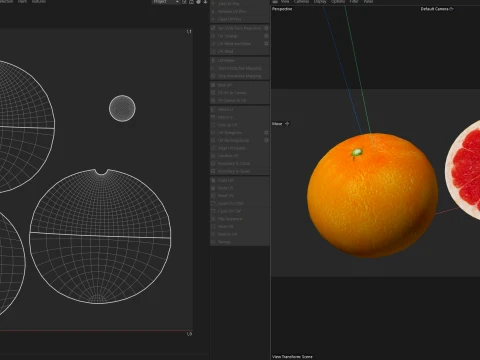Image resolution: width=480 pixels, height=360 pixels.
Task: Select Cycle UV CCW
Action: tap(239, 203)
